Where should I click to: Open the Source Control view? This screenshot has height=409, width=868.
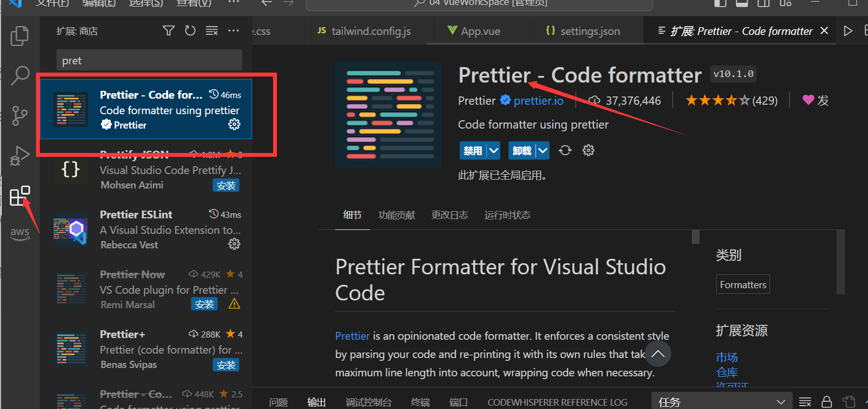20,115
